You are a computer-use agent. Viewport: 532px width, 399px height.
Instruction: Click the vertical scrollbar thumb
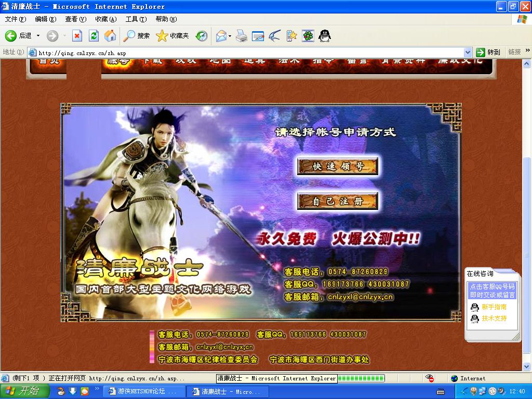pos(527,255)
